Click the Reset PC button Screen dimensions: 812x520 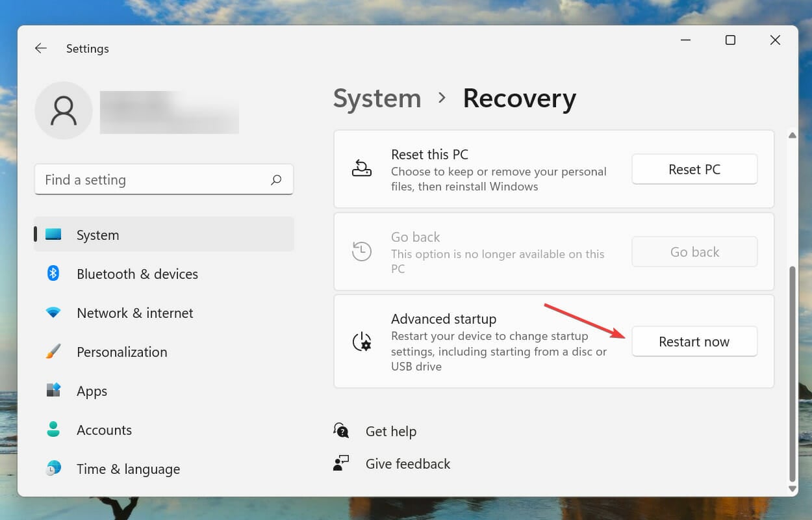(x=694, y=169)
